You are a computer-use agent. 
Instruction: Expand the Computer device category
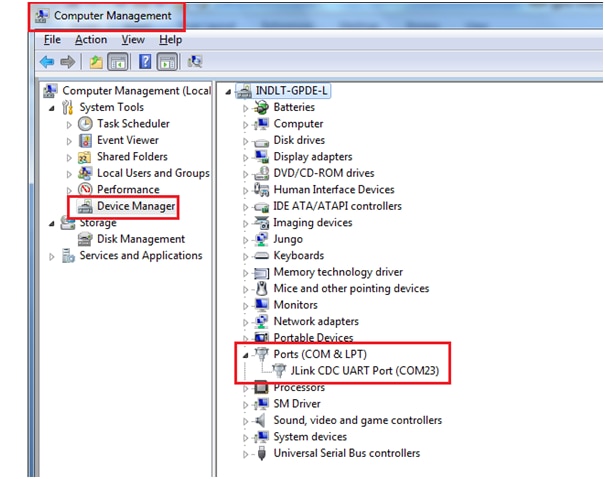(x=245, y=125)
